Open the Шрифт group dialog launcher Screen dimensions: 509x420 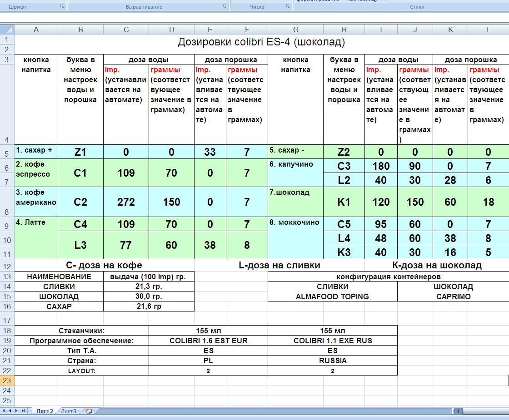point(62,7)
